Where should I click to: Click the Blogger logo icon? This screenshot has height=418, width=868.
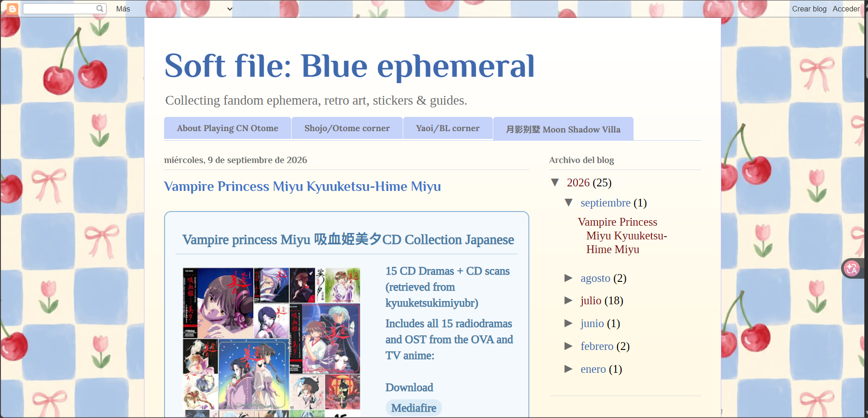pos(12,9)
